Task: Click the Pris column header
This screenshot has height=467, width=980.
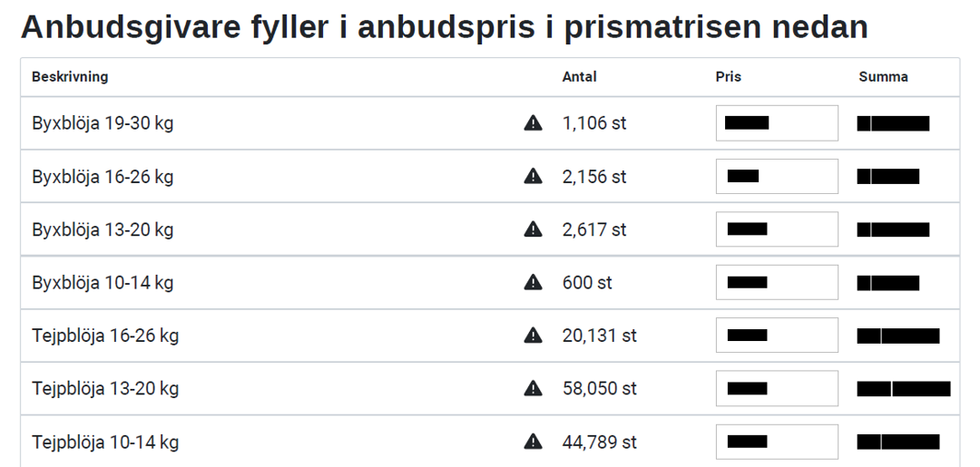Action: pos(729,77)
